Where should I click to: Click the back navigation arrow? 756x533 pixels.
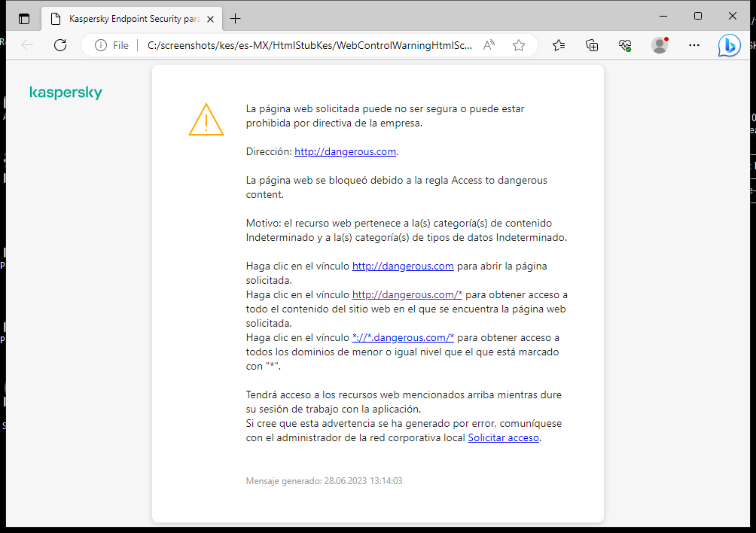27,45
